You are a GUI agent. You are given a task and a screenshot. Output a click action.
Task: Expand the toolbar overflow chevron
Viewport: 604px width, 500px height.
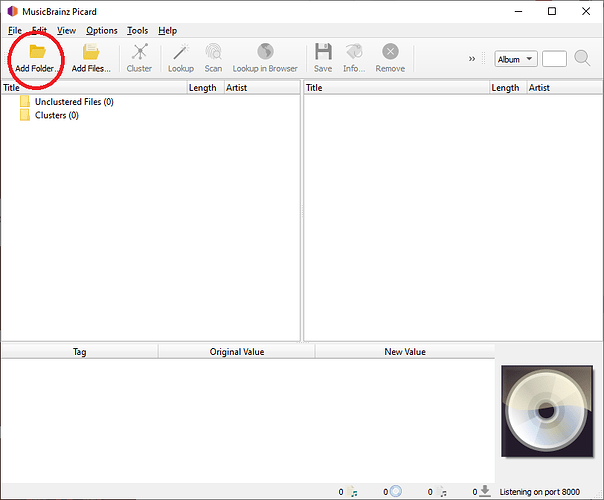click(472, 59)
